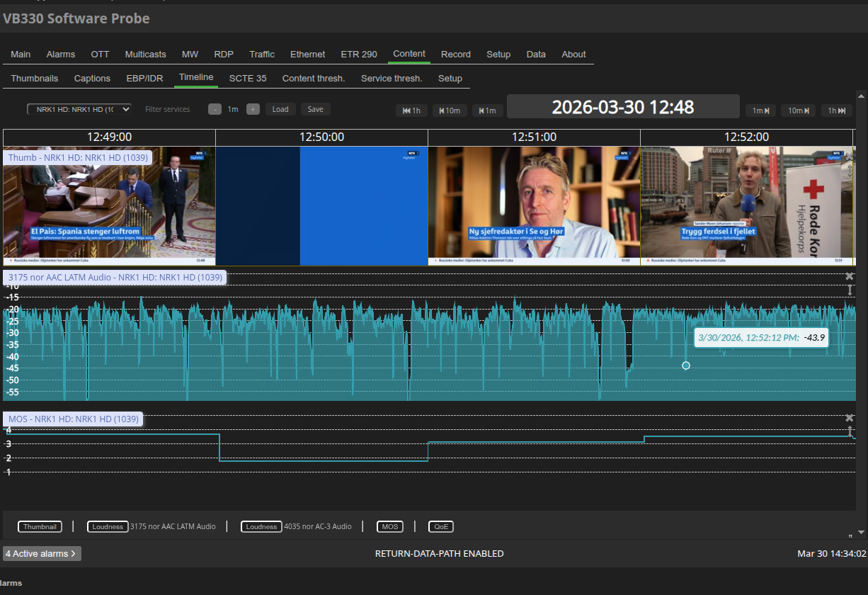Toggle Loudness for 4035 nor AC-3 Audio

pyautogui.click(x=261, y=526)
